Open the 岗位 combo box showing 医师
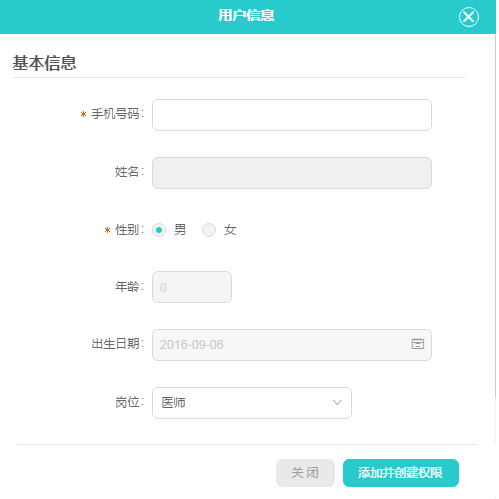 tap(252, 403)
